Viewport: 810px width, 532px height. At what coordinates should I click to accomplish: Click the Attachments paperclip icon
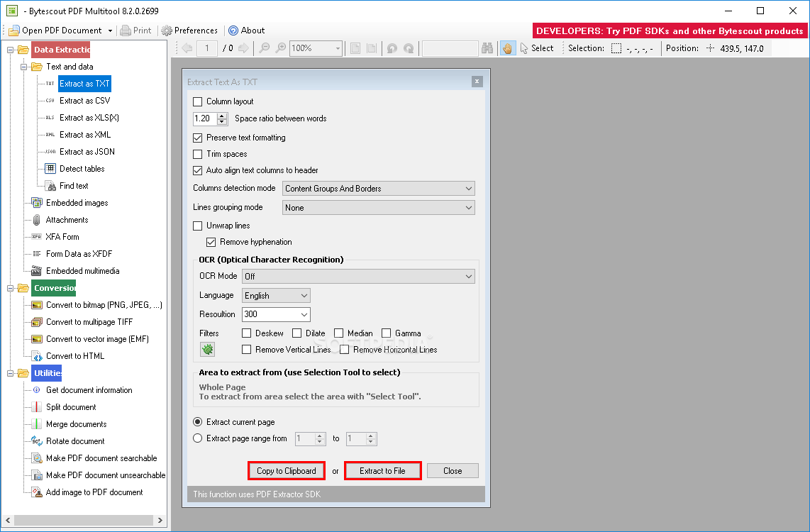(x=37, y=220)
